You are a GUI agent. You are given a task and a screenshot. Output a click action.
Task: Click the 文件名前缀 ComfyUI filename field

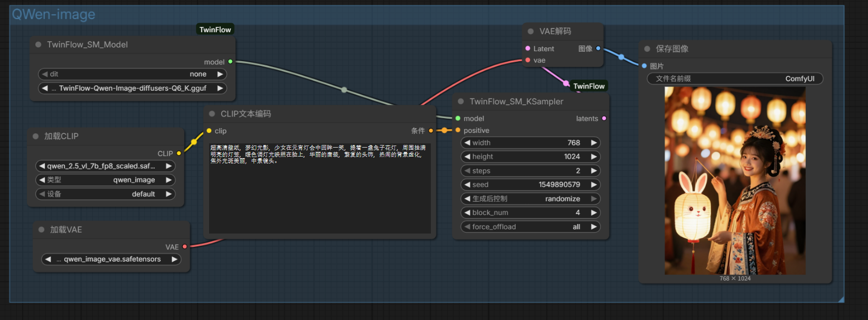pos(735,79)
